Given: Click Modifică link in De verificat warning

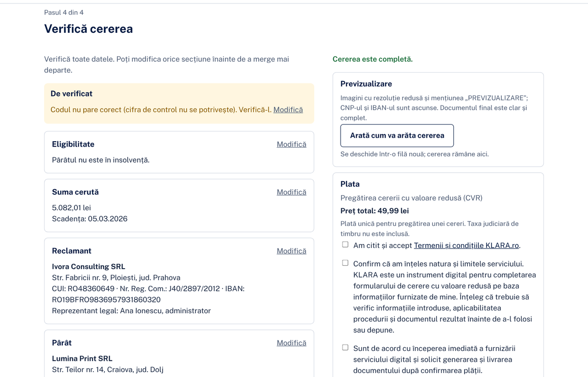Looking at the screenshot, I should point(288,110).
